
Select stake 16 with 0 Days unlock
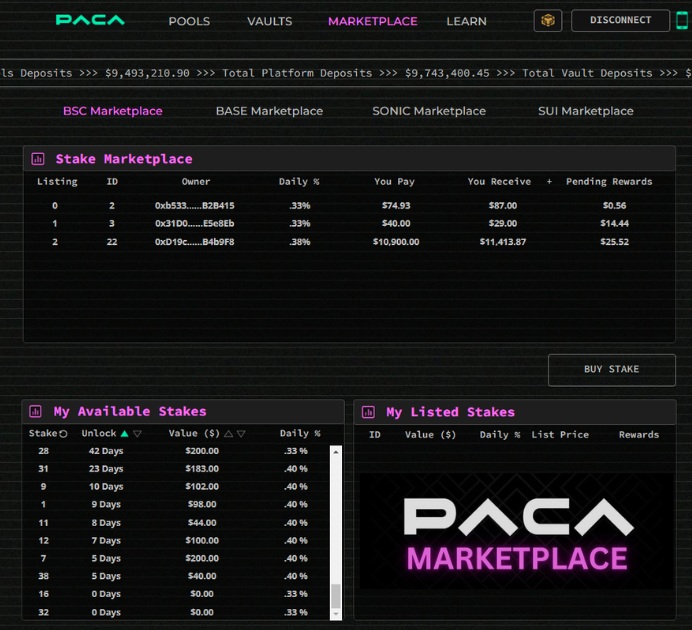click(x=177, y=594)
